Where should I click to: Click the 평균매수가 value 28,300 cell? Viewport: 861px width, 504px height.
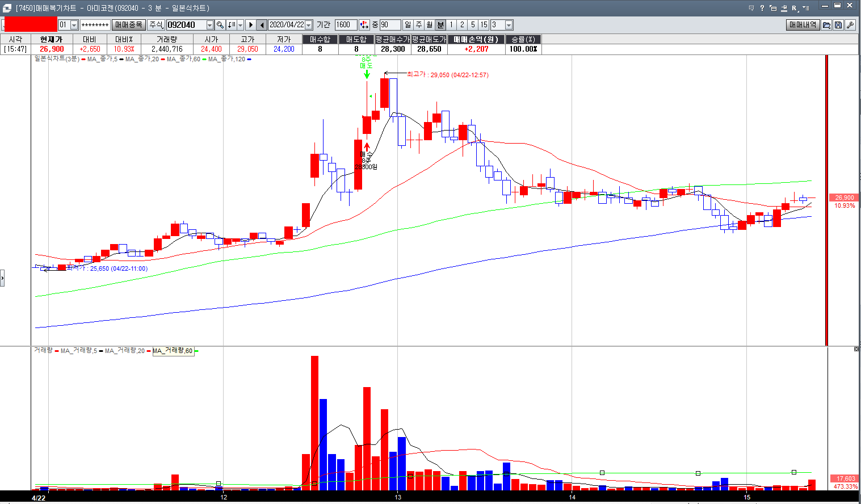pos(393,49)
